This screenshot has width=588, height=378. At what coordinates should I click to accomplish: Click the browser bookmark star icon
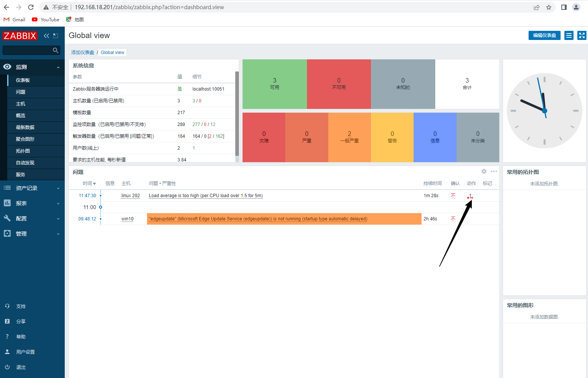(x=549, y=7)
